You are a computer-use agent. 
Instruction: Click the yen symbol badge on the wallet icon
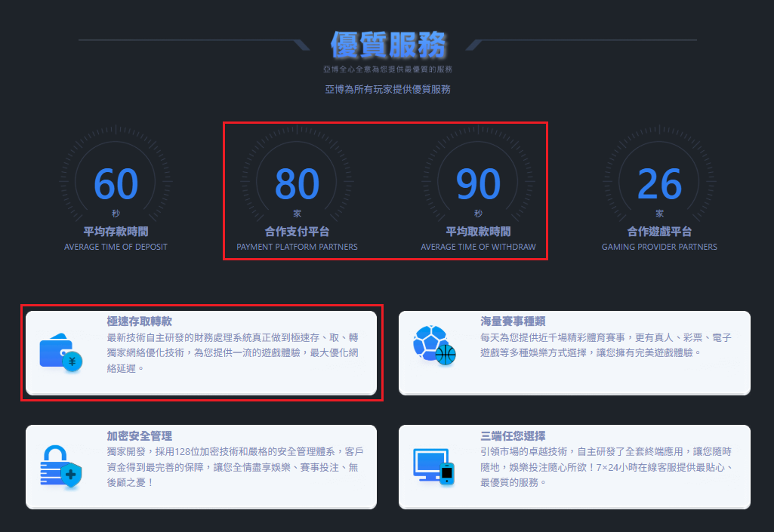coord(72,363)
